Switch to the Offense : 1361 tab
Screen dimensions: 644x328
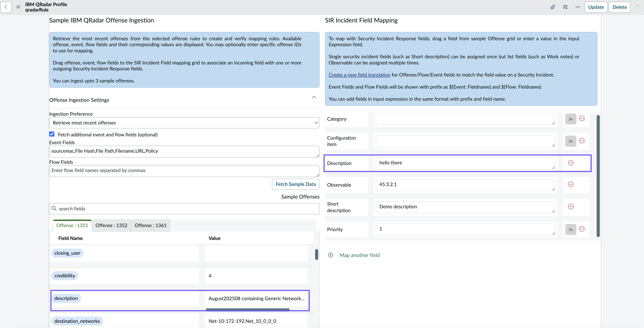151,225
